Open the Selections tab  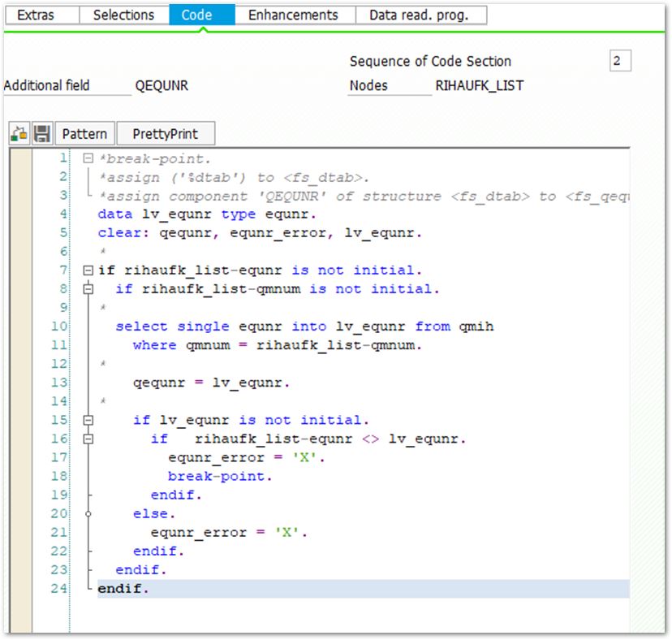point(123,15)
